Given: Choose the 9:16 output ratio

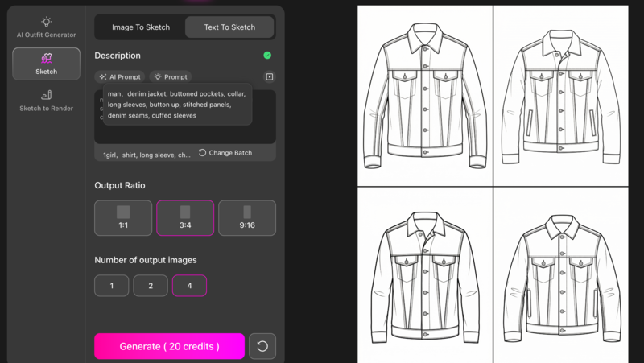Looking at the screenshot, I should click(x=247, y=218).
